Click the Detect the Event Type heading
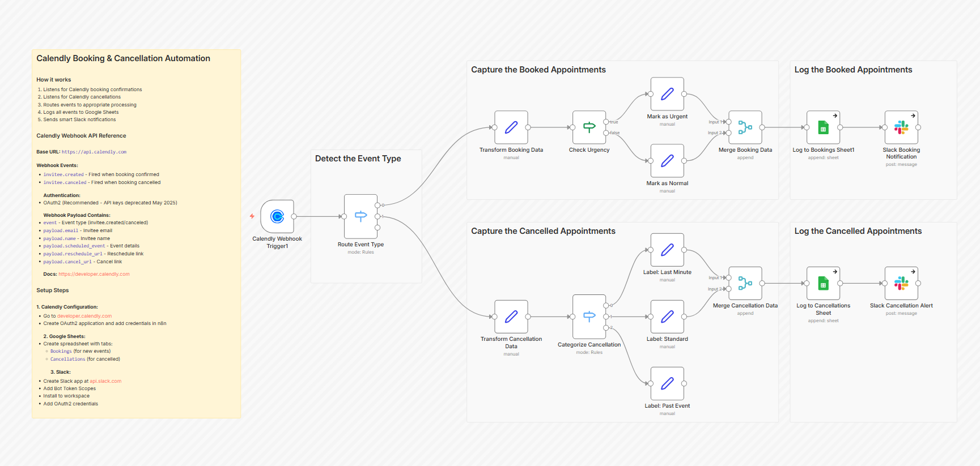Image resolution: width=980 pixels, height=466 pixels. point(358,159)
